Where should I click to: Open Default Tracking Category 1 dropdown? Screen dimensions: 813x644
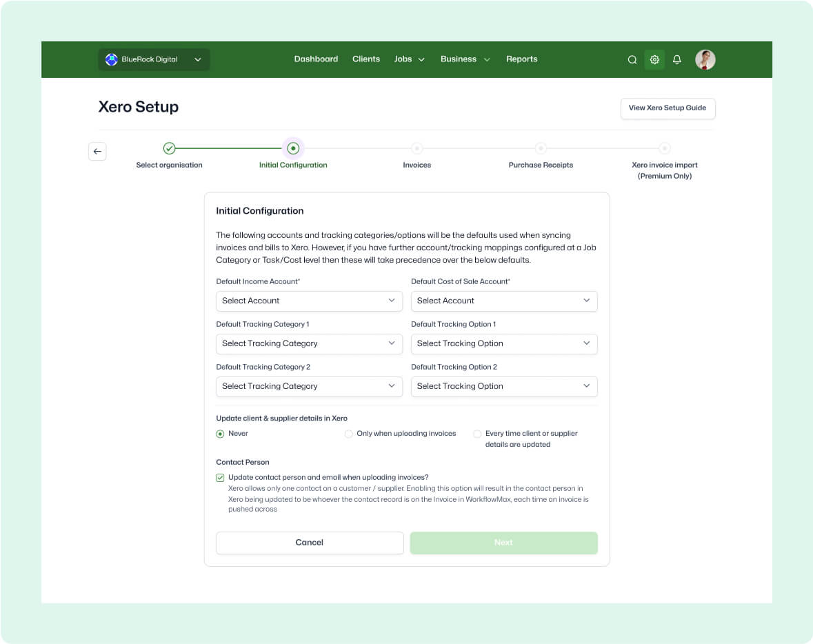click(309, 344)
